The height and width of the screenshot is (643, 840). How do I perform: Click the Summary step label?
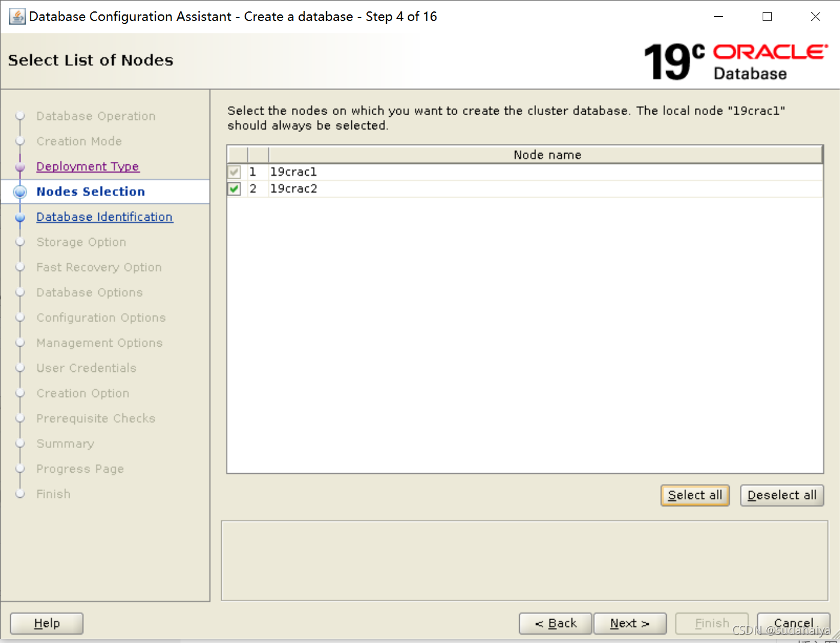[65, 443]
